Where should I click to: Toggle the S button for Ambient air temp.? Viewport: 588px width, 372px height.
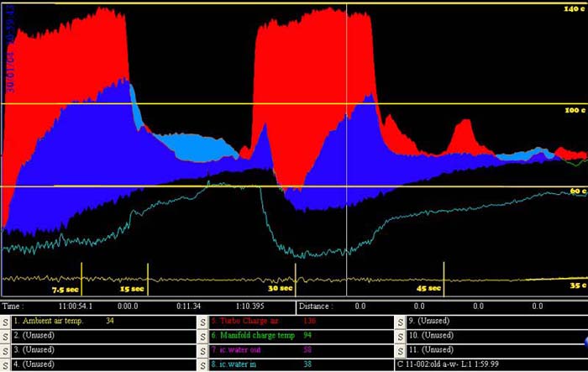tap(5, 322)
